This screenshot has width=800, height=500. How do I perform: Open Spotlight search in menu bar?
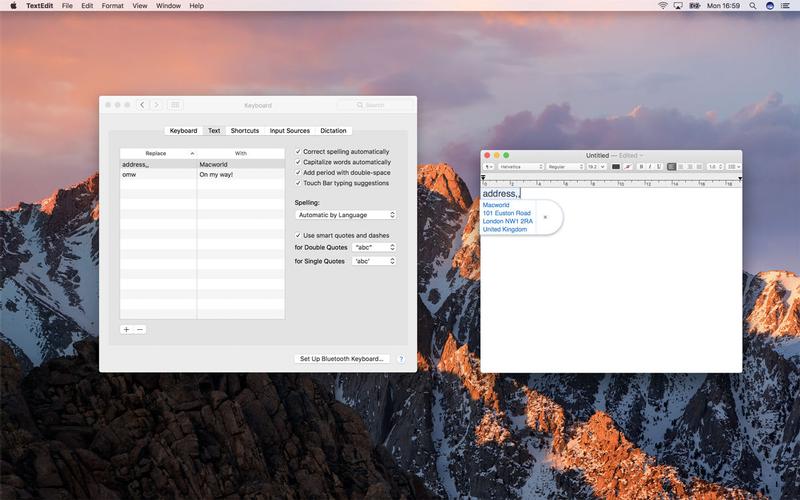(752, 6)
